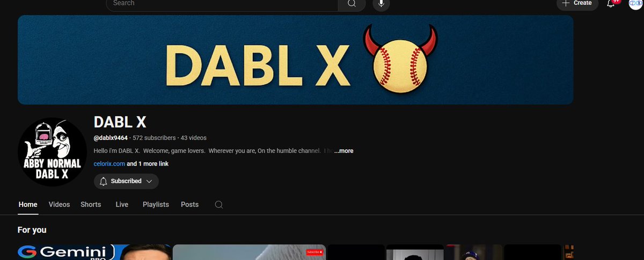
Task: Switch to the Live tab
Action: point(122,205)
